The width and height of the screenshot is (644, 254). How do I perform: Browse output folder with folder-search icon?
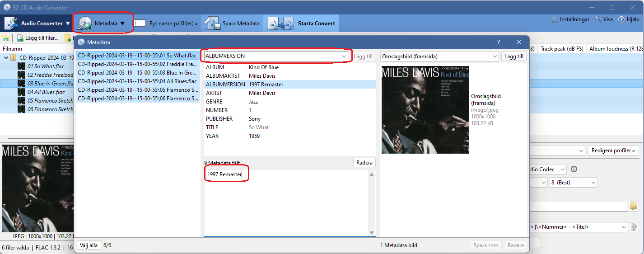pyautogui.click(x=634, y=207)
